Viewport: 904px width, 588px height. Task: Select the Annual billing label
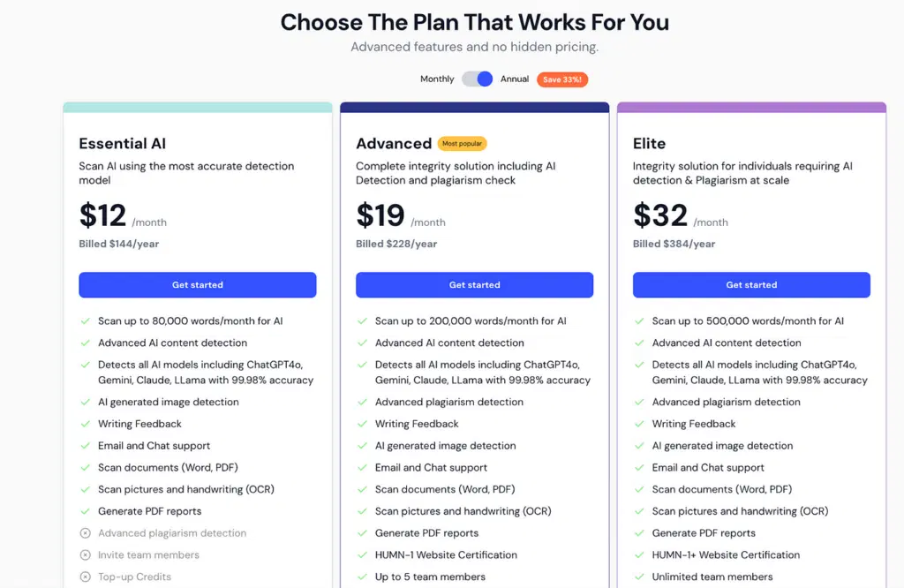515,79
